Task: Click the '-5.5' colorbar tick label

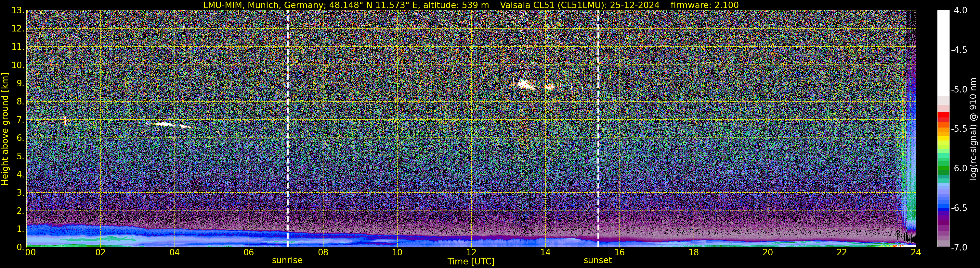Action: pos(959,129)
